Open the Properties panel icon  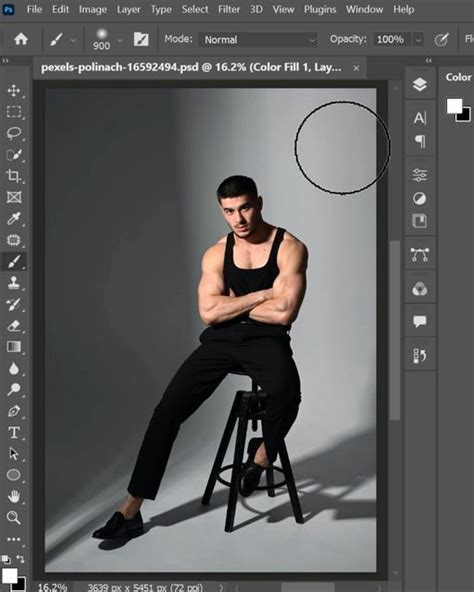click(x=420, y=175)
